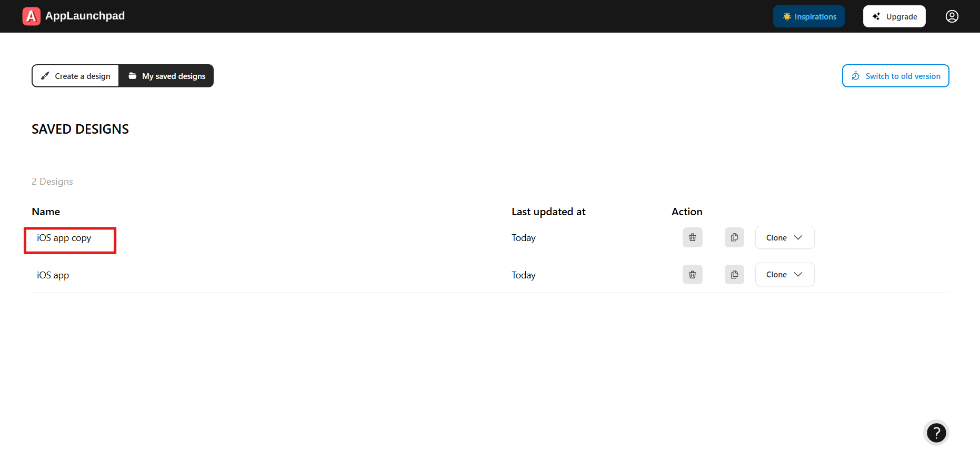Switch to old version

[x=895, y=76]
